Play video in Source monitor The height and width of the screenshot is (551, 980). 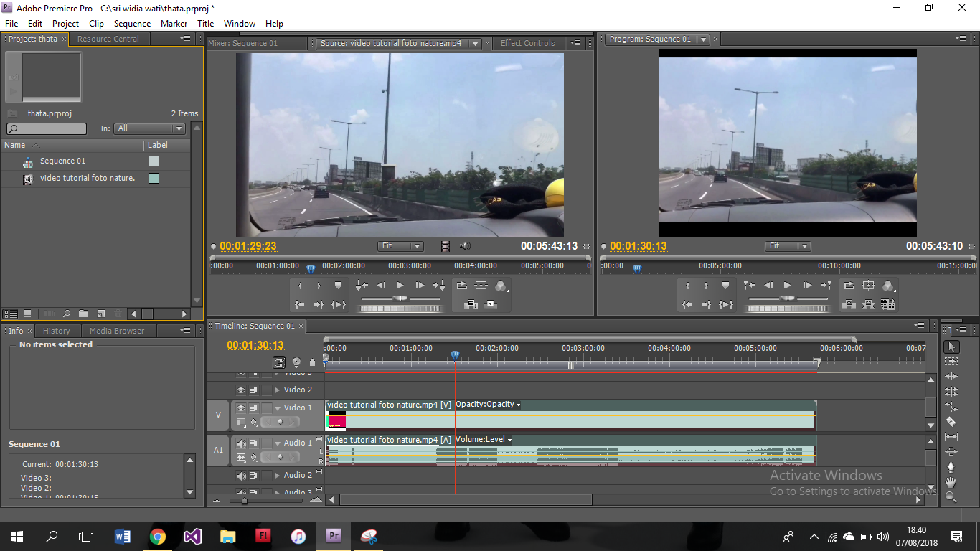[400, 285]
